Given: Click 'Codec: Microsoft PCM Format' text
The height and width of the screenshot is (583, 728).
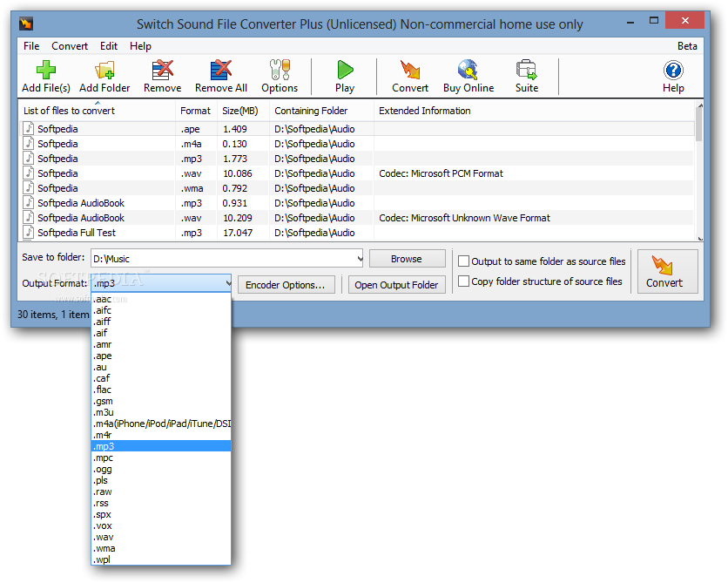Looking at the screenshot, I should [441, 173].
